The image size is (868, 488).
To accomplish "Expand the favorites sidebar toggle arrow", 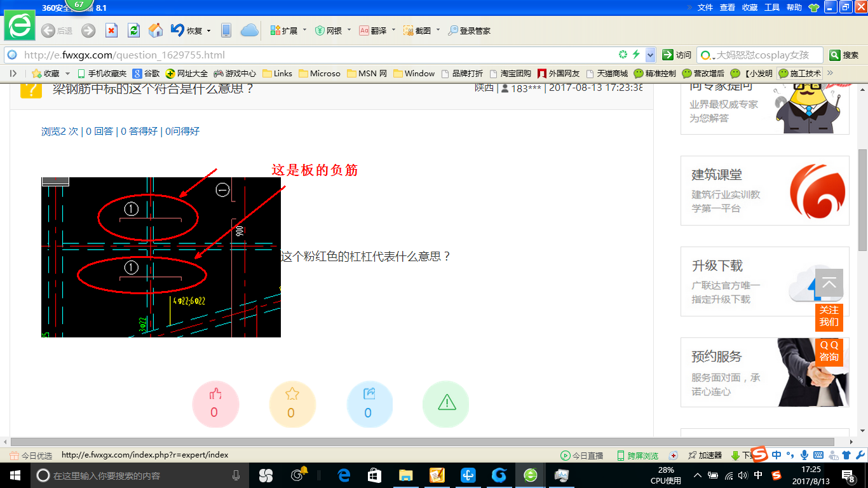I will [x=13, y=73].
